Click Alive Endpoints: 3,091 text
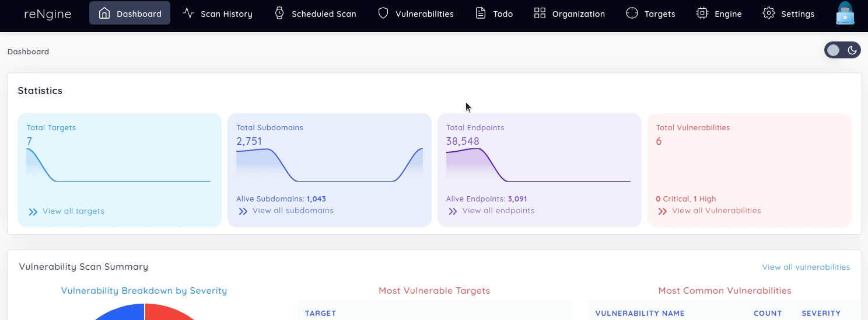 point(487,199)
